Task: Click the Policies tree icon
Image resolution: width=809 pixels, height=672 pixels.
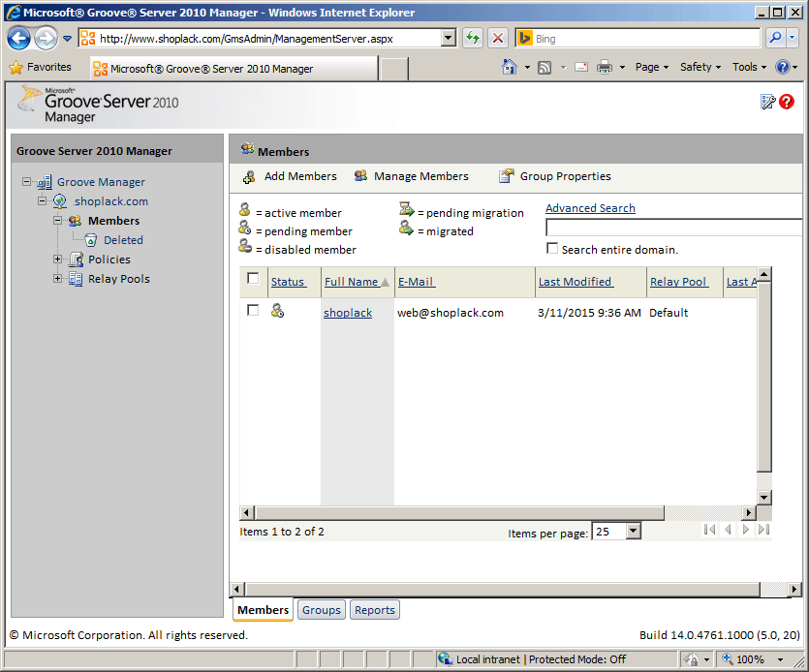Action: (76, 260)
